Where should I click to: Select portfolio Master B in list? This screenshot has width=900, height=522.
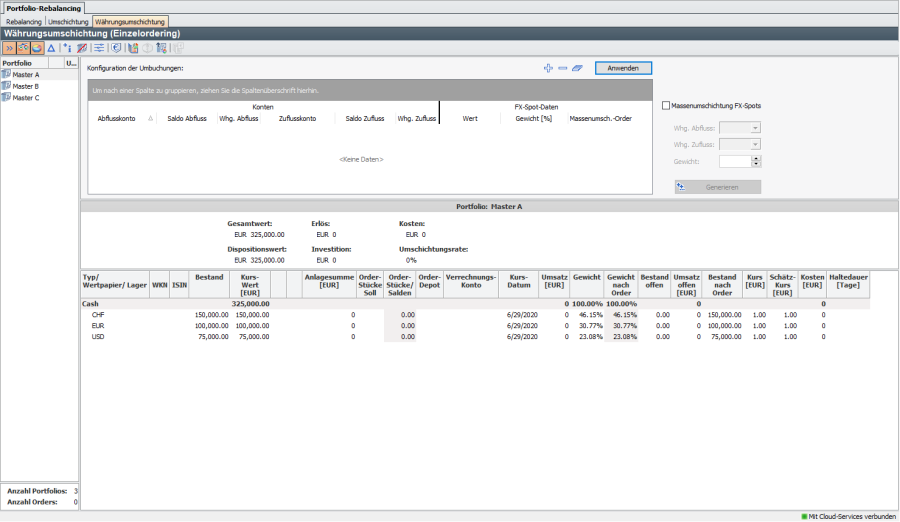point(25,86)
